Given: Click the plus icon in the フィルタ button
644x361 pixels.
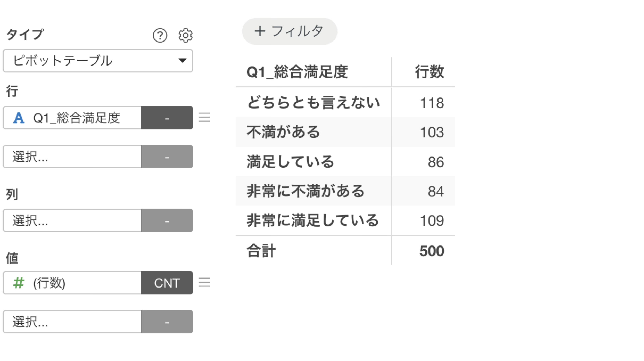Looking at the screenshot, I should pyautogui.click(x=260, y=31).
